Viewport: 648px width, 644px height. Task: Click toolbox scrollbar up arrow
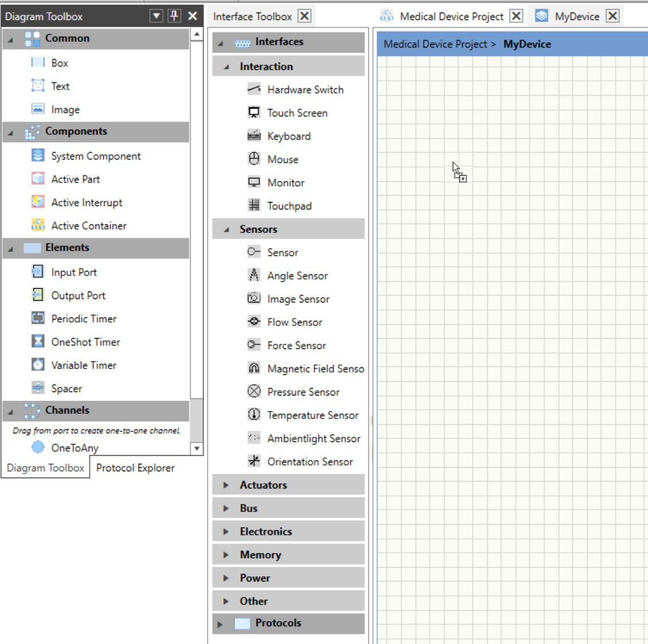coord(197,34)
